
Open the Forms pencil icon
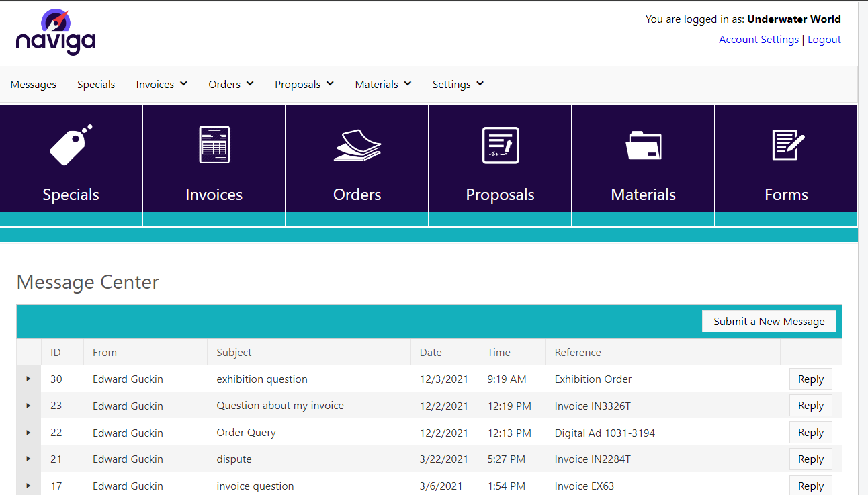coord(787,145)
